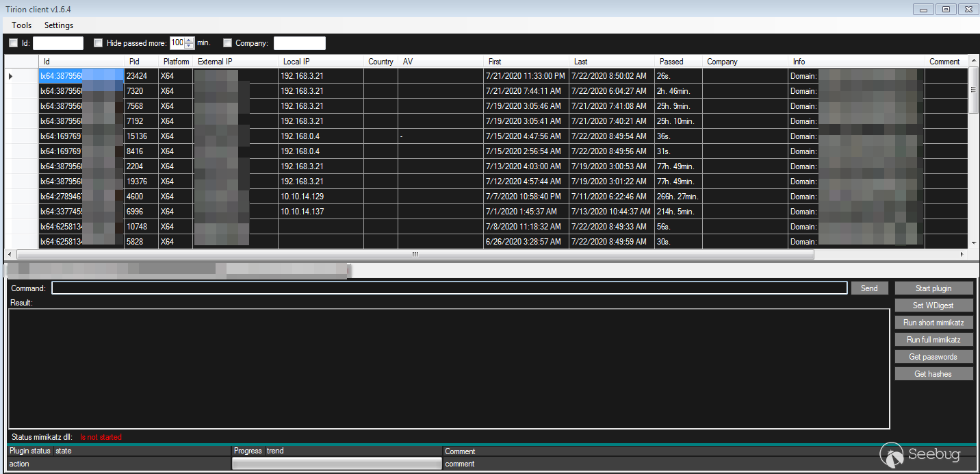980x474 pixels.
Task: Sort by the Passed column header
Action: click(x=678, y=62)
